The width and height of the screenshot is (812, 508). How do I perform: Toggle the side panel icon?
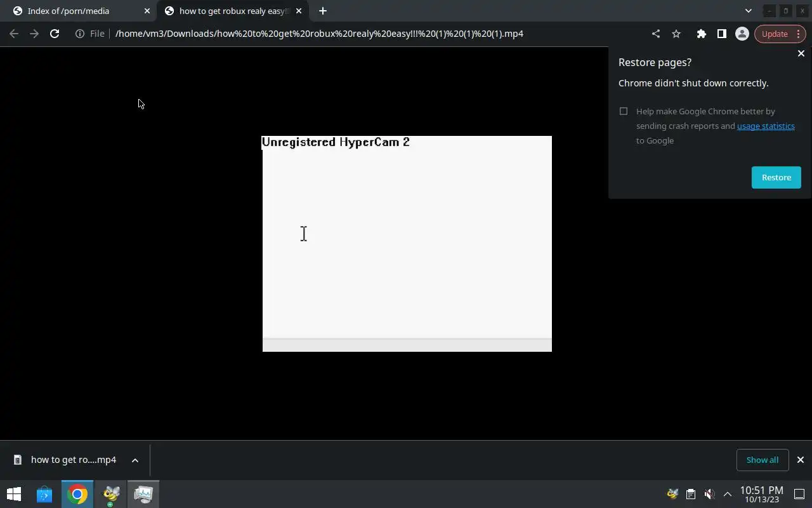pos(721,34)
